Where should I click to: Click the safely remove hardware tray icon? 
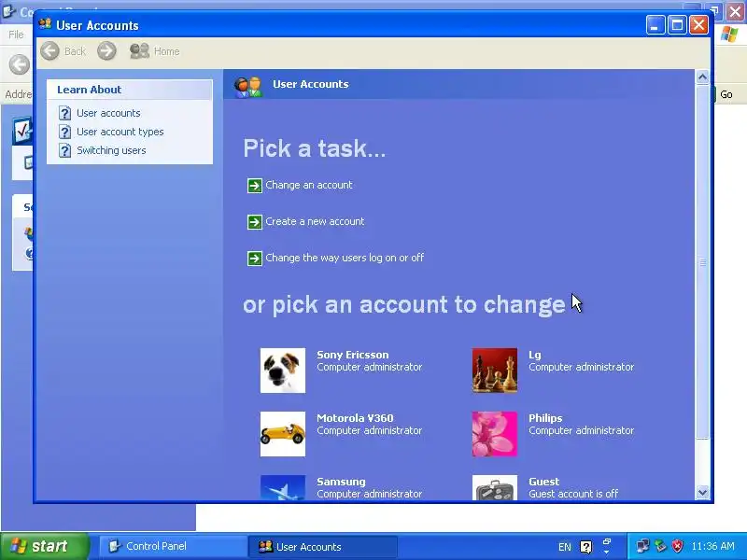[660, 546]
